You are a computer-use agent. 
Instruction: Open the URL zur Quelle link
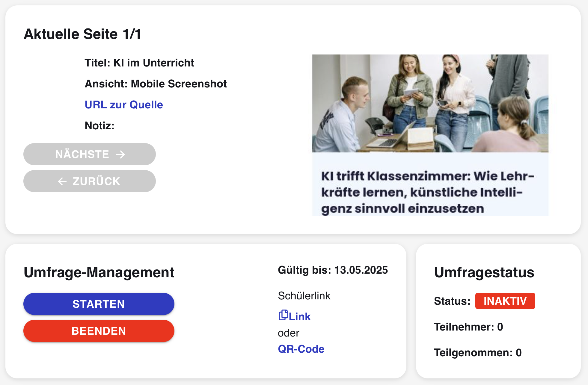(124, 105)
